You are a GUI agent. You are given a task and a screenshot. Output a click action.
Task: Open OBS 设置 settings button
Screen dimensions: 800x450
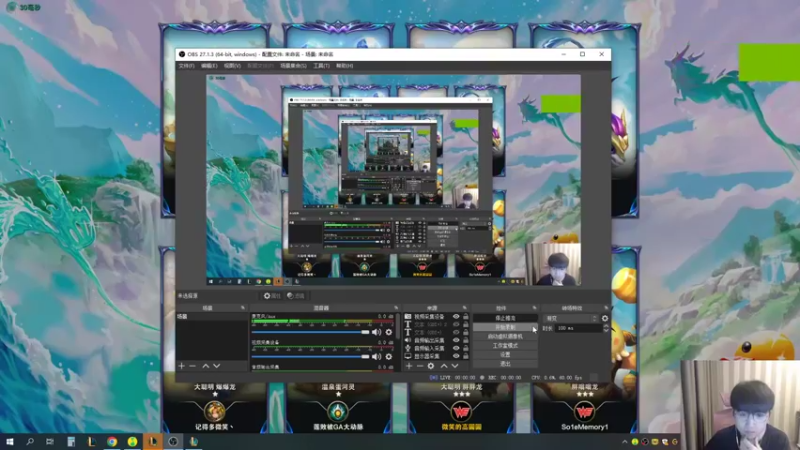pyautogui.click(x=505, y=355)
